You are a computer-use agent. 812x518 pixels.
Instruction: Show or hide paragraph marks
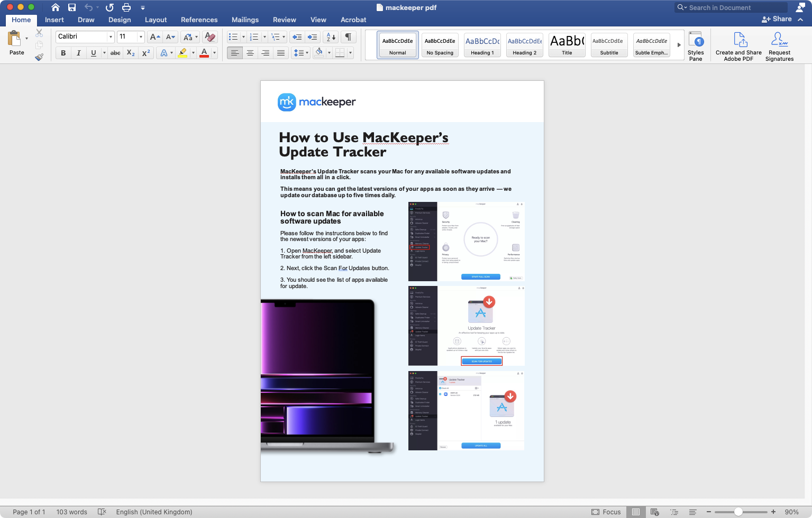pyautogui.click(x=348, y=37)
